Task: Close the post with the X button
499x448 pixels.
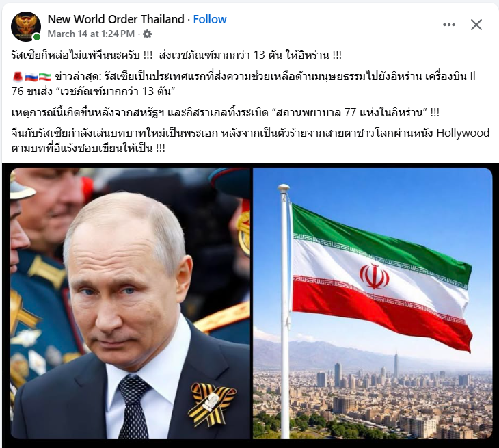Action: point(476,25)
